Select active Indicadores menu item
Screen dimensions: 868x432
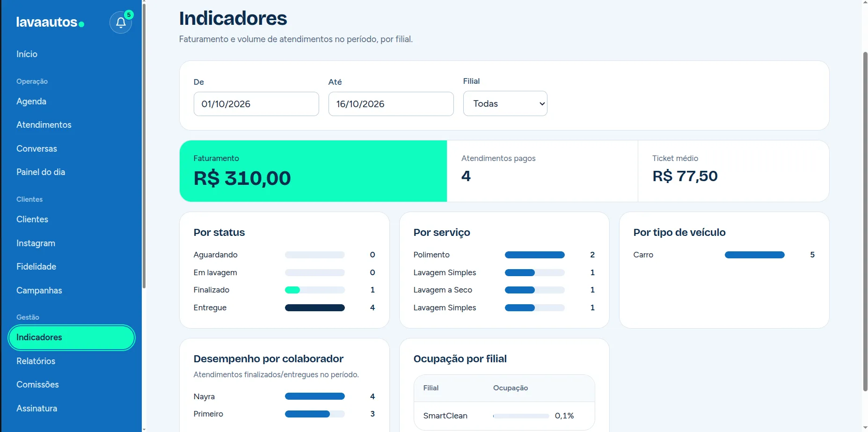[72, 337]
